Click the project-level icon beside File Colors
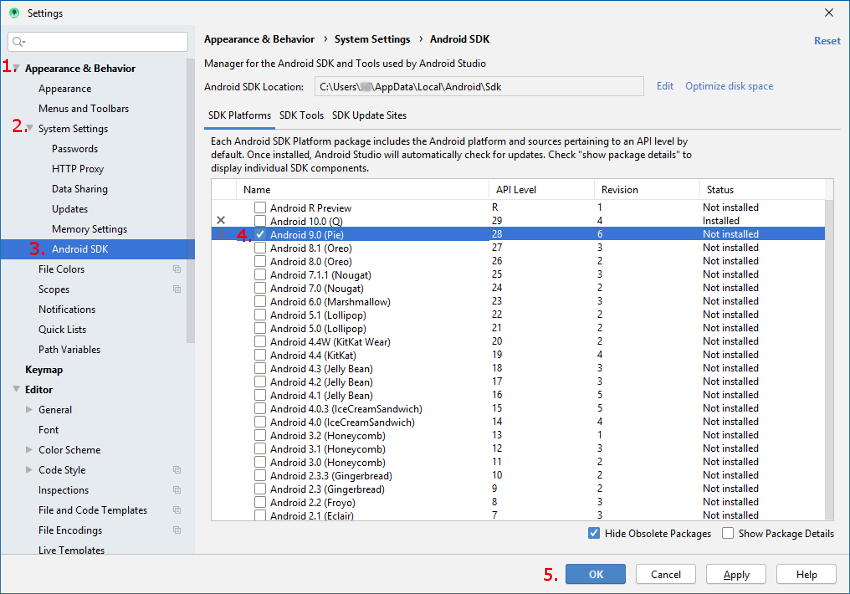The height and width of the screenshot is (594, 850). pos(177,269)
